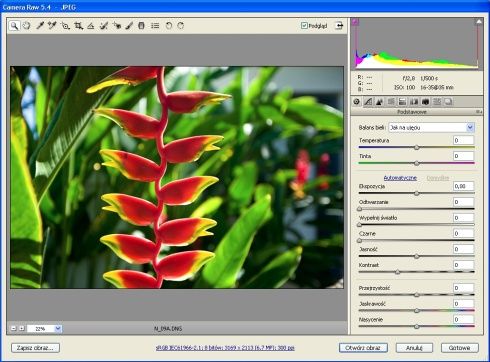490x362 pixels.
Task: Click the Kontrast value field
Action: pyautogui.click(x=463, y=265)
